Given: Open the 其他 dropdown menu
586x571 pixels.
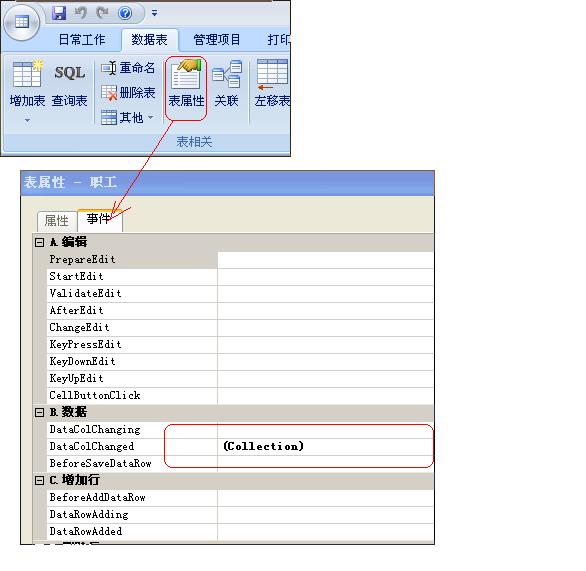Looking at the screenshot, I should (127, 118).
